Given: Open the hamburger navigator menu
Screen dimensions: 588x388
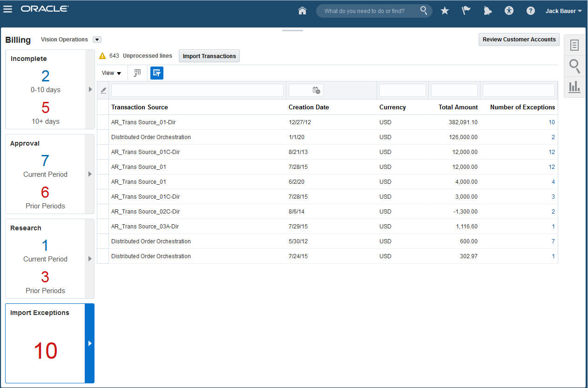Looking at the screenshot, I should 8,9.
